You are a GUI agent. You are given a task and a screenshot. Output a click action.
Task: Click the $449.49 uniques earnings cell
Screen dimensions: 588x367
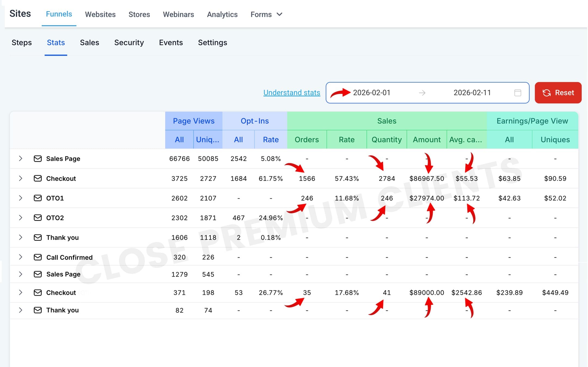tap(555, 293)
